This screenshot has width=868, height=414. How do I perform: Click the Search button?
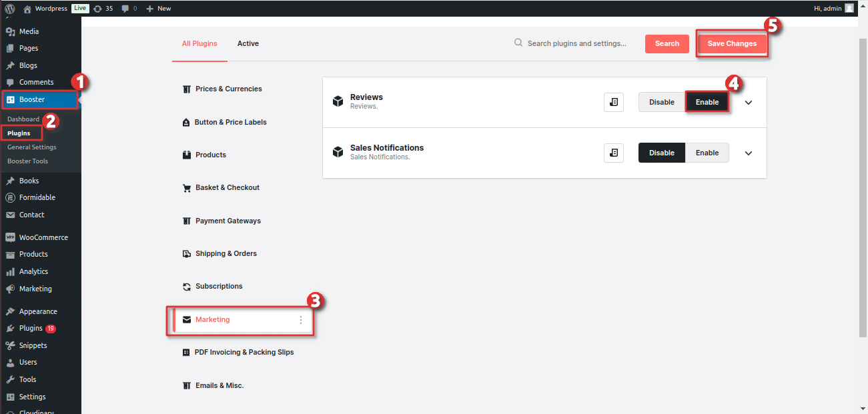coord(667,43)
